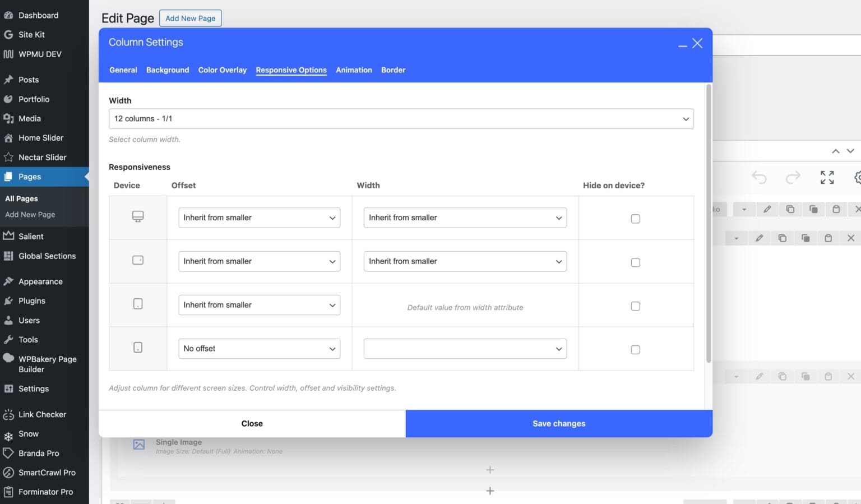Open the 12 columns Width dropdown
Image resolution: width=861 pixels, height=504 pixels.
tap(401, 119)
